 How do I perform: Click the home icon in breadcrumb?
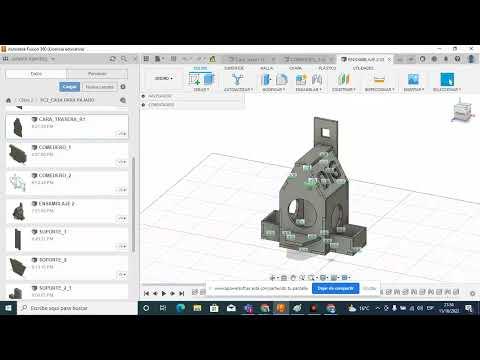(x=9, y=100)
